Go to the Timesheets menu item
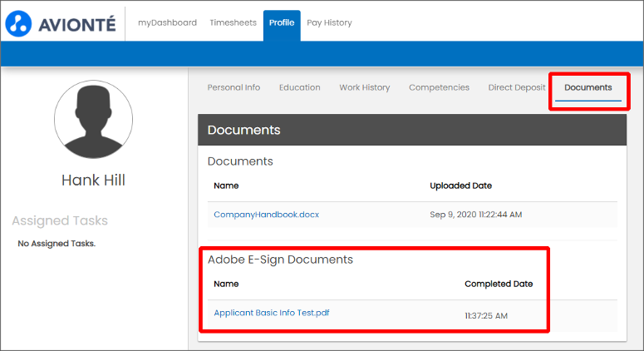Image resolution: width=644 pixels, height=351 pixels. [x=233, y=22]
